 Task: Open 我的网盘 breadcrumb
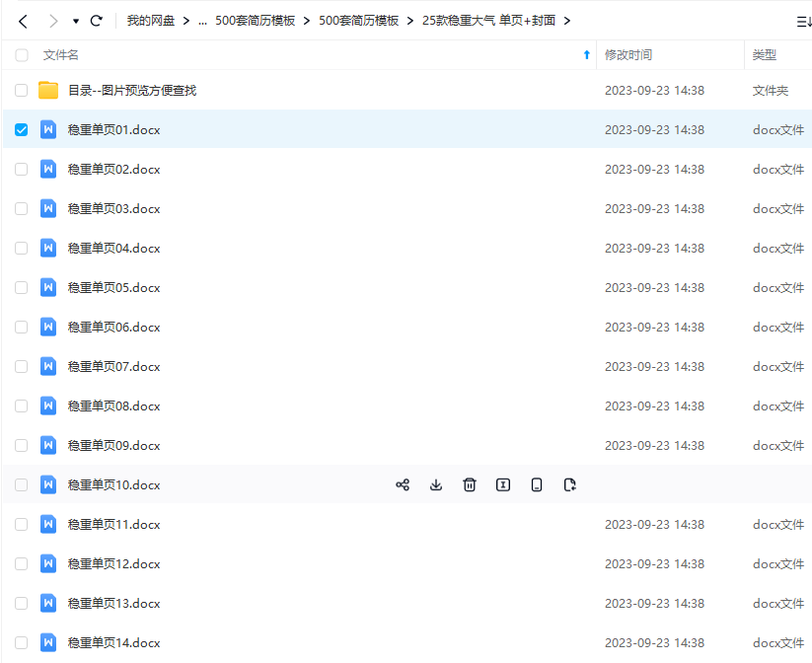(151, 21)
